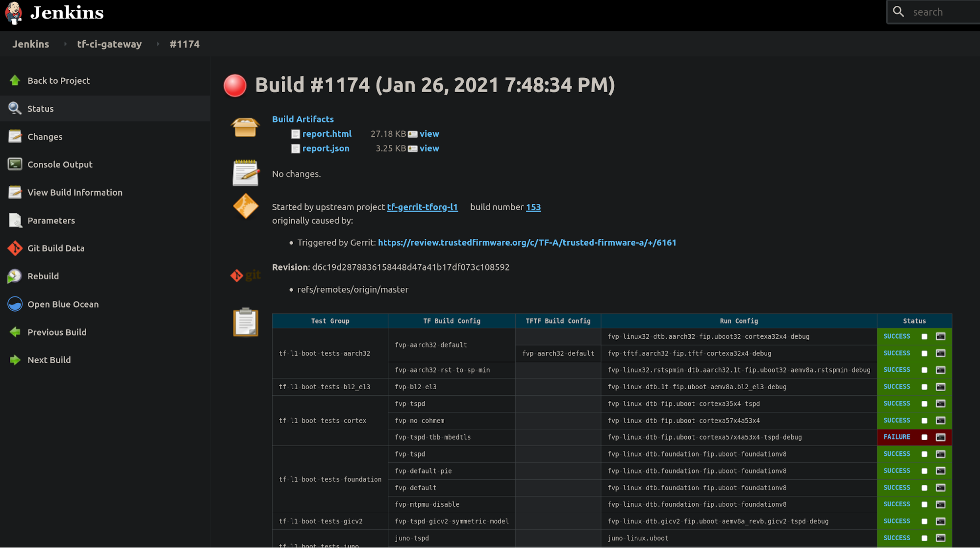Image resolution: width=980 pixels, height=548 pixels.
Task: Open the console icon in the FAILURE row
Action: pyautogui.click(x=940, y=437)
